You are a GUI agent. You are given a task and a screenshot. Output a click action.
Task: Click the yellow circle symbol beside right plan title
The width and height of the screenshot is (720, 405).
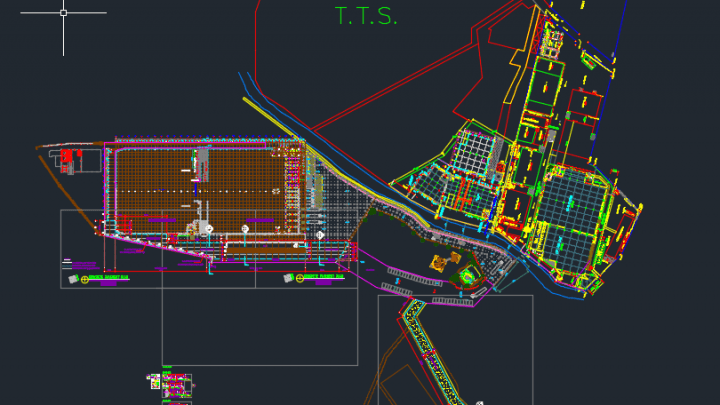[300, 278]
